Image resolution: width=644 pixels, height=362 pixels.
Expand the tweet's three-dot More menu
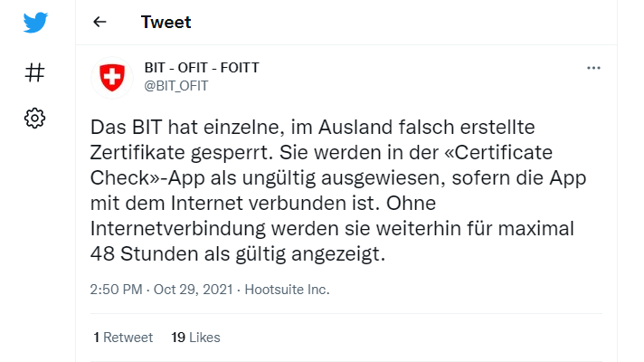point(593,69)
